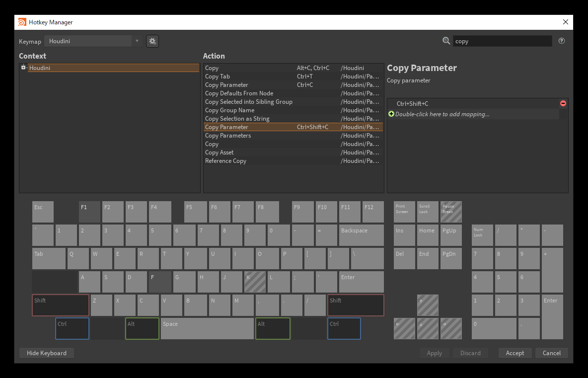Select the Copy Selection as String action
The height and width of the screenshot is (378, 588).
pyautogui.click(x=293, y=119)
